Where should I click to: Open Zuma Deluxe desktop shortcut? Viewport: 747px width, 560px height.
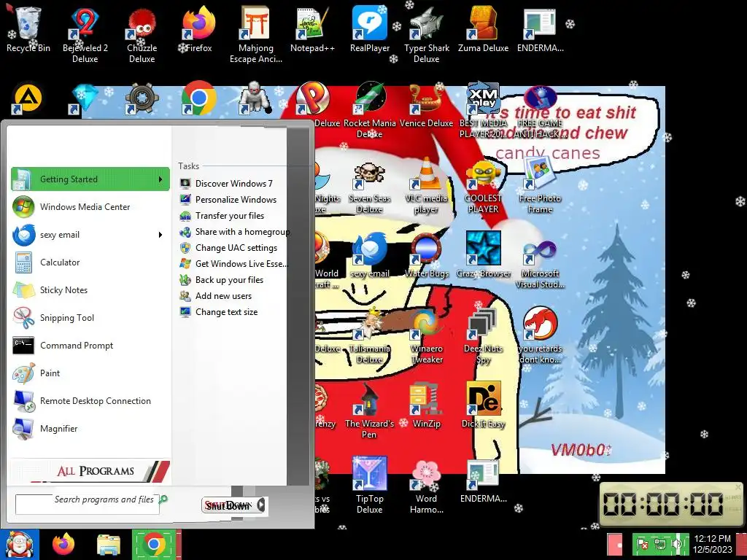pos(483,29)
